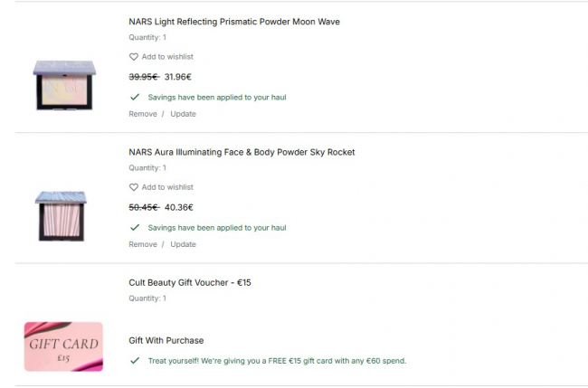Update the Sky Rocket powder quantity

pos(183,244)
